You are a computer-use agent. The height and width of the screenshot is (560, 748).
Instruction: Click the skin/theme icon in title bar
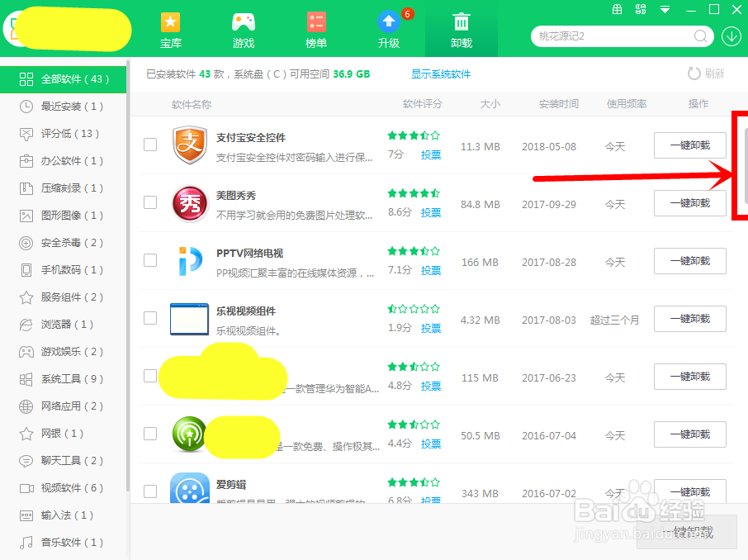[x=641, y=9]
